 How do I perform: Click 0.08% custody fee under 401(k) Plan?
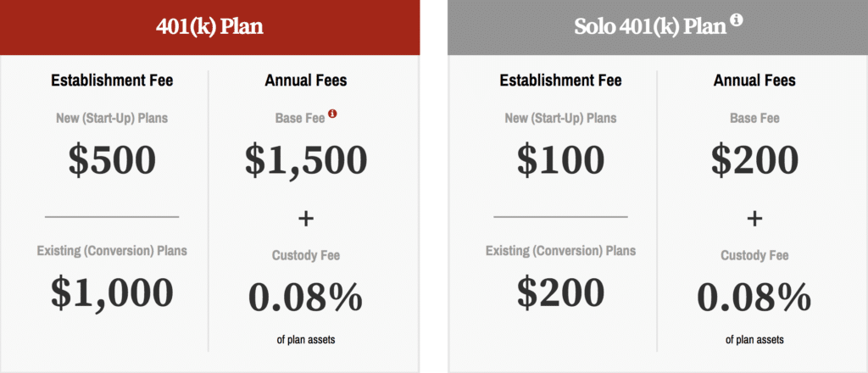(306, 298)
